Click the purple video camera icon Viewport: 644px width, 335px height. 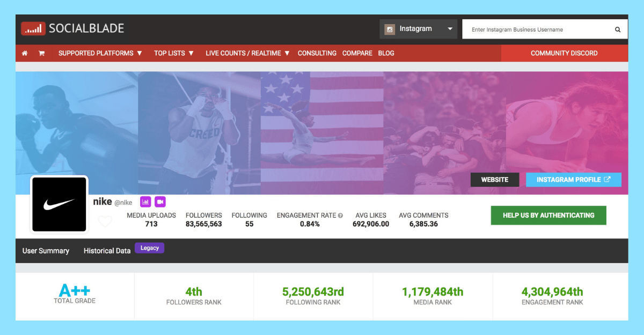point(160,202)
